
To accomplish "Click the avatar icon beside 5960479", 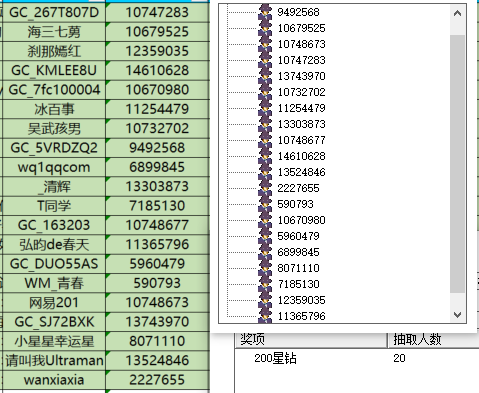I will 265,236.
